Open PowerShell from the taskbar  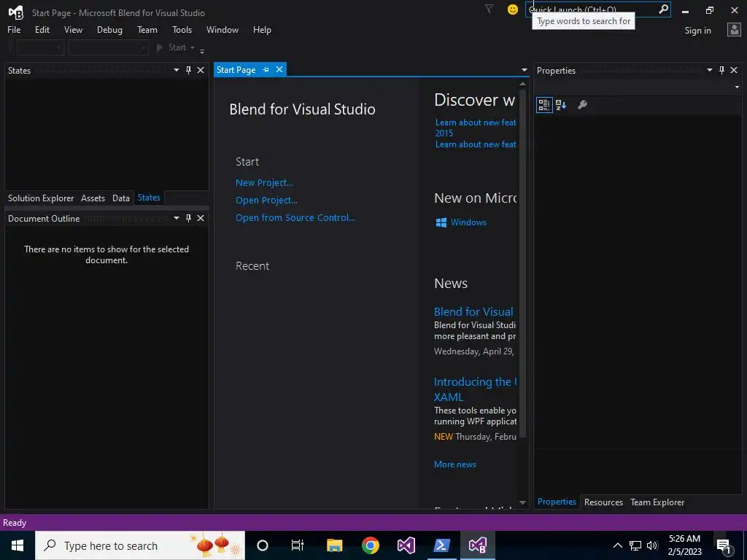tap(441, 545)
